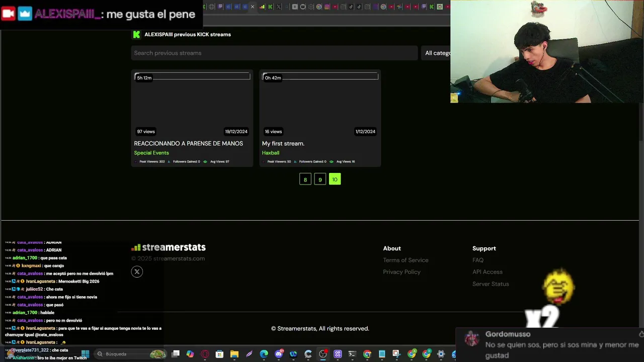Go to page 8 of streams
This screenshot has width=644, height=362.
click(x=305, y=179)
